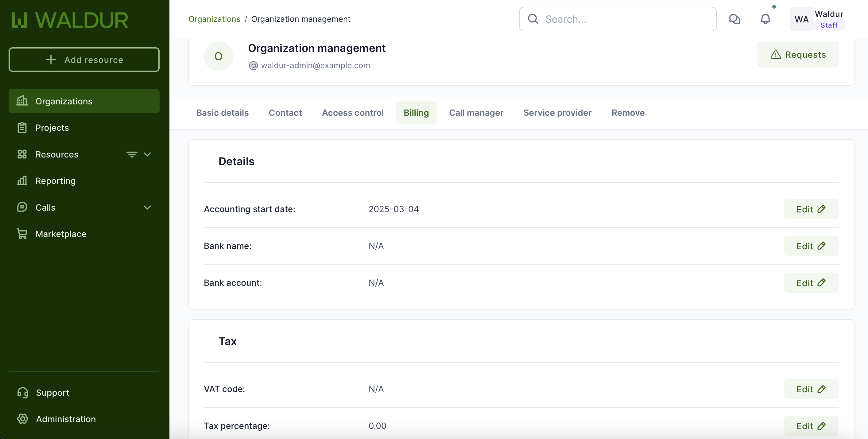Click the Requests button
The width and height of the screenshot is (868, 439).
pos(798,55)
